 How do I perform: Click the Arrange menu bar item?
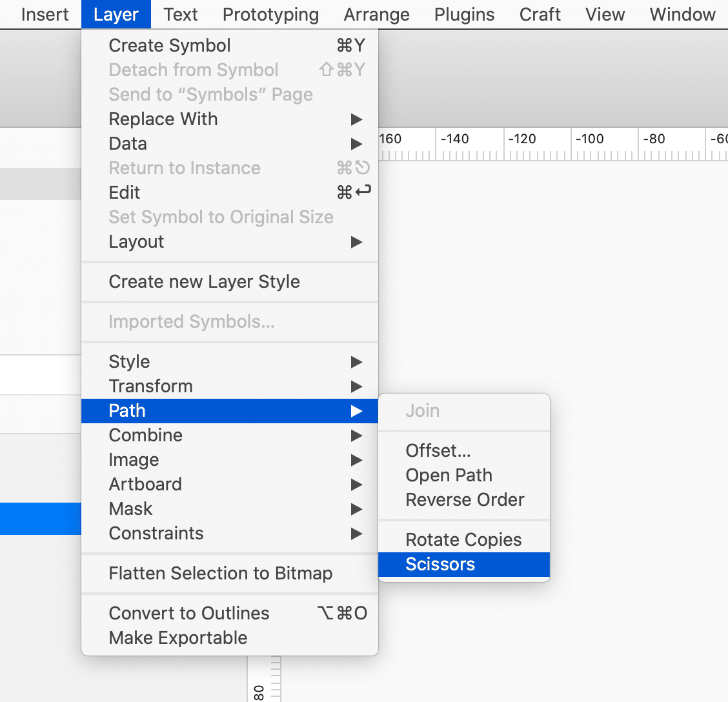(x=376, y=14)
